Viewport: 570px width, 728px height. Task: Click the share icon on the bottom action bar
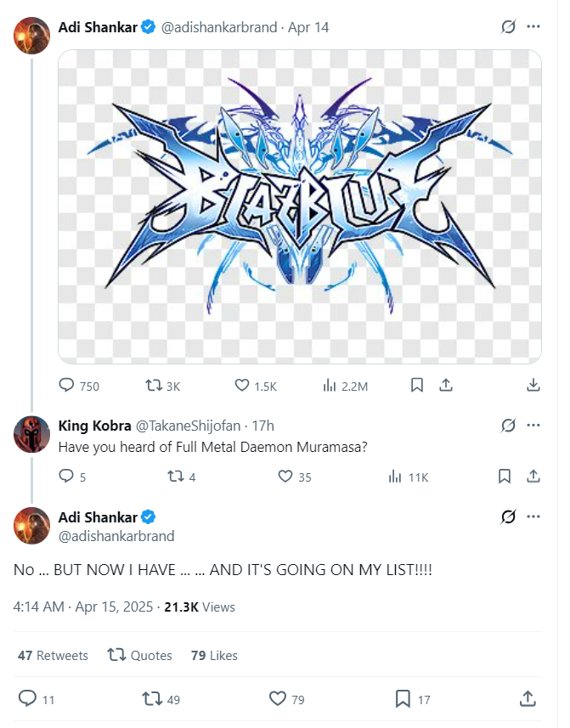(527, 699)
